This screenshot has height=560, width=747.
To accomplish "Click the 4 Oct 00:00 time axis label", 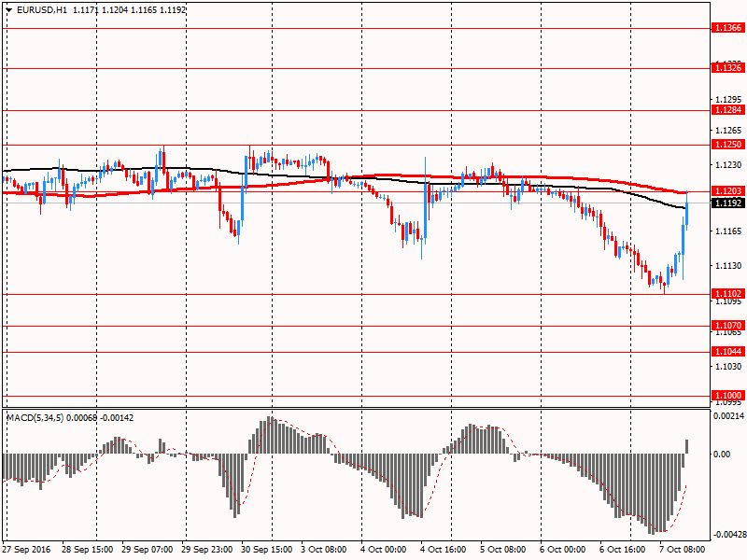I will 384,550.
